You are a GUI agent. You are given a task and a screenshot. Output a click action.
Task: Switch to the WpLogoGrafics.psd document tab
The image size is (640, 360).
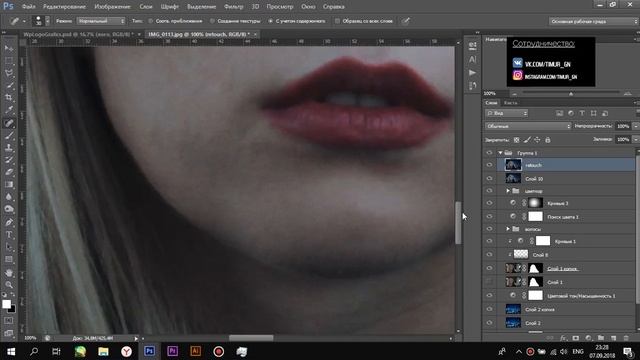coord(78,34)
